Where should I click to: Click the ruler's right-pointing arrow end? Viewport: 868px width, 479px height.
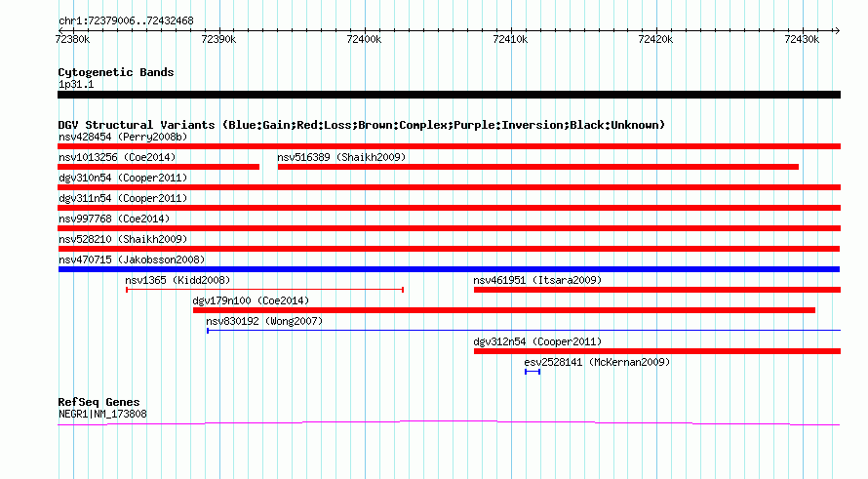coord(837,30)
